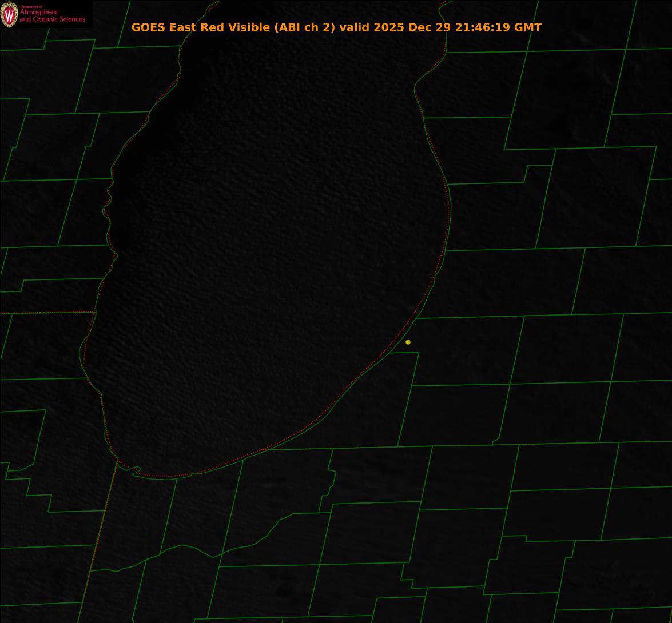This screenshot has height=623, width=672.
Task: Click the Atmospheric and Oceanic Sciences text
Action: (52, 16)
